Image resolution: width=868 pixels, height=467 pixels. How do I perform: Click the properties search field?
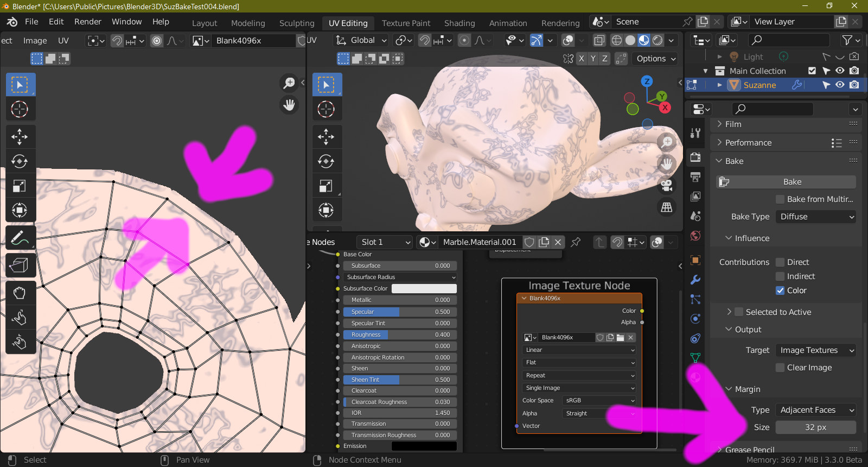tap(773, 109)
